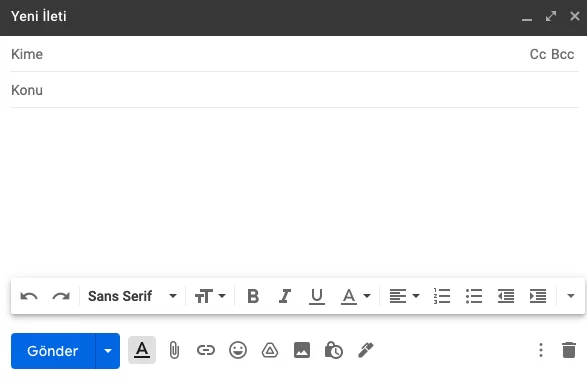Toggle the formatting options bar
This screenshot has height=381, width=587.
(142, 350)
